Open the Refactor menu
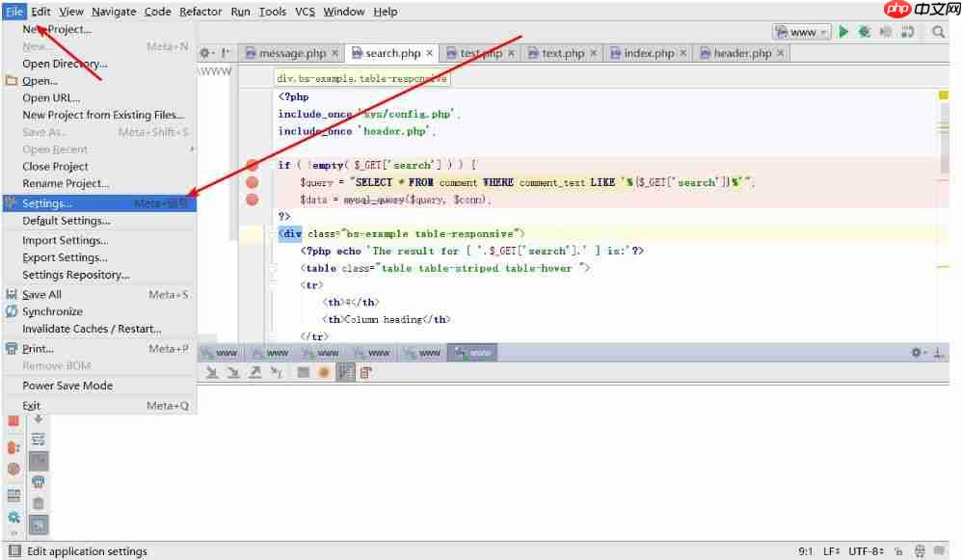Viewport: 962px width, 560px height. click(200, 12)
